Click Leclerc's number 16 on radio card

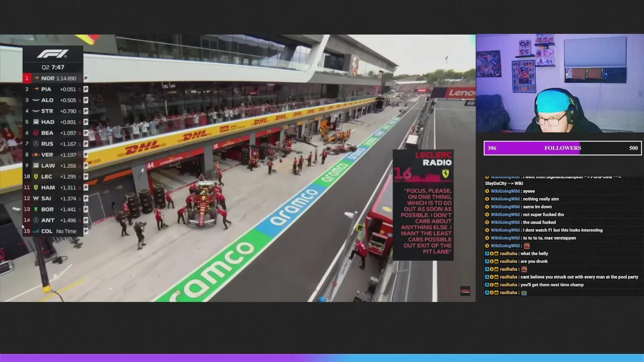(x=403, y=174)
